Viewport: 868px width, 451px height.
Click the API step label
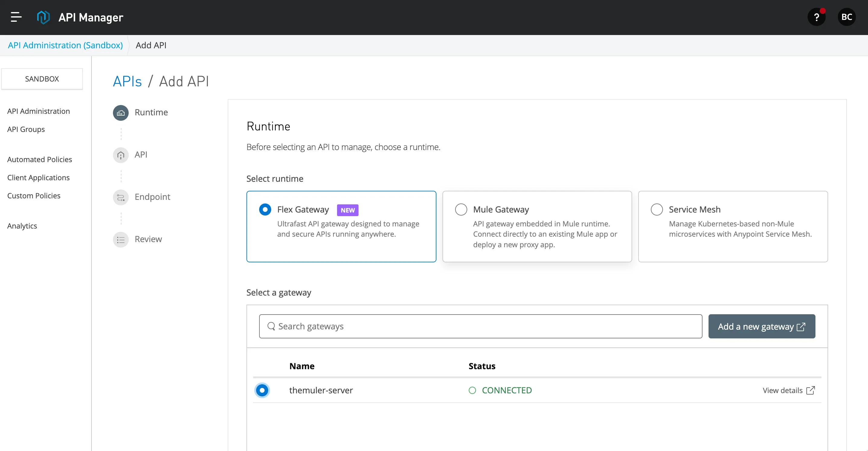pos(141,155)
